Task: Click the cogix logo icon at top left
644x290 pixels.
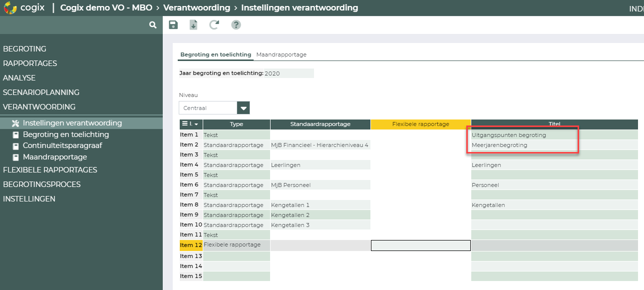Action: click(11, 8)
